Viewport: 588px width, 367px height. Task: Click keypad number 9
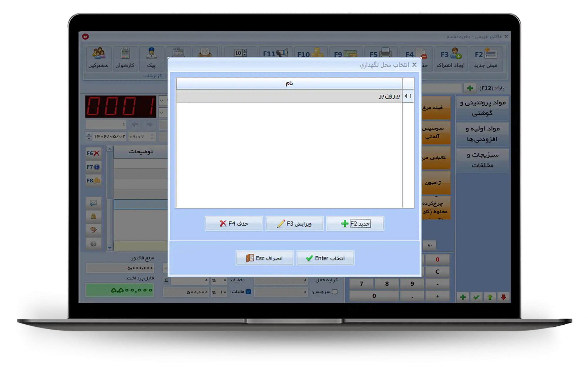412,284
